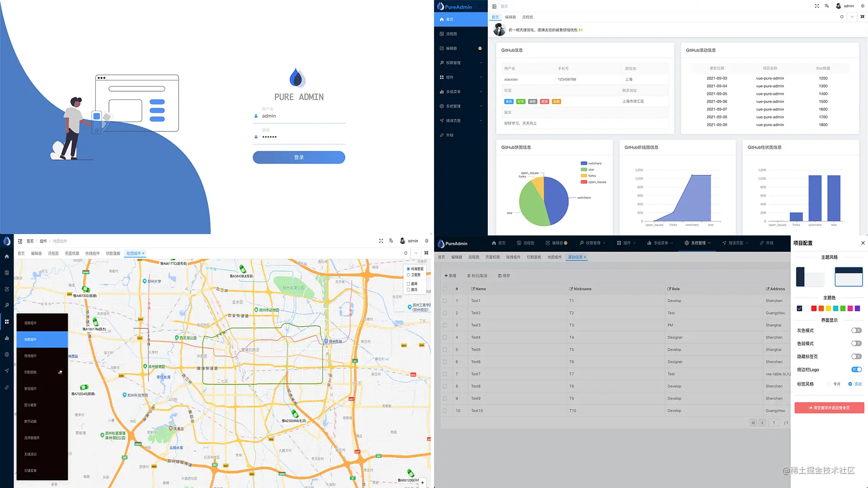Check the 路况 checkbox on map
The height and width of the screenshot is (488, 868).
point(408,290)
